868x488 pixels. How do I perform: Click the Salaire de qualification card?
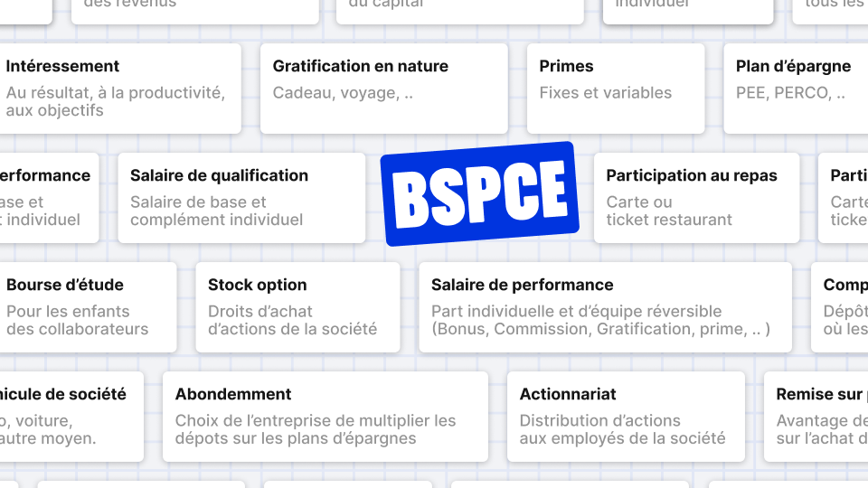pos(242,198)
